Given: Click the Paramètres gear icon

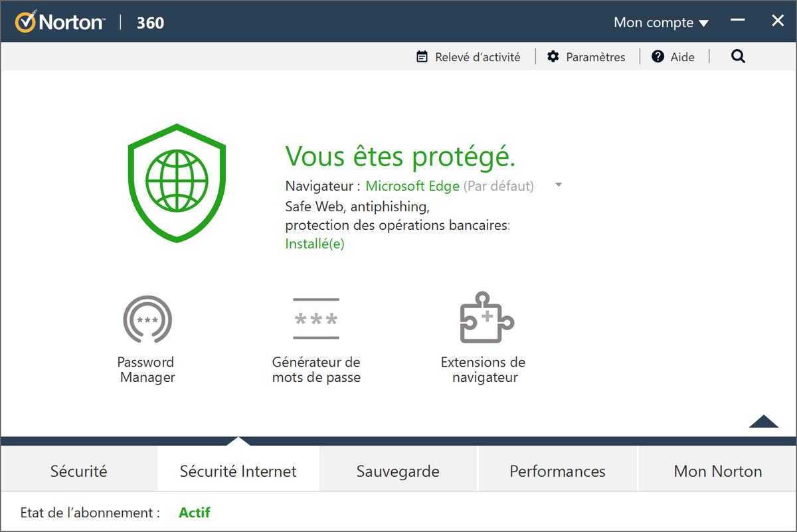Looking at the screenshot, I should tap(553, 56).
